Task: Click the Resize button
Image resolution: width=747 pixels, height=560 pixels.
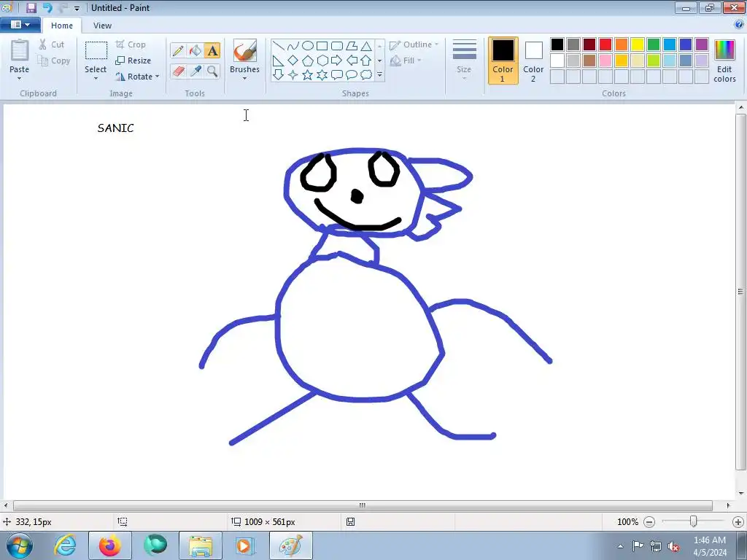Action: click(133, 61)
